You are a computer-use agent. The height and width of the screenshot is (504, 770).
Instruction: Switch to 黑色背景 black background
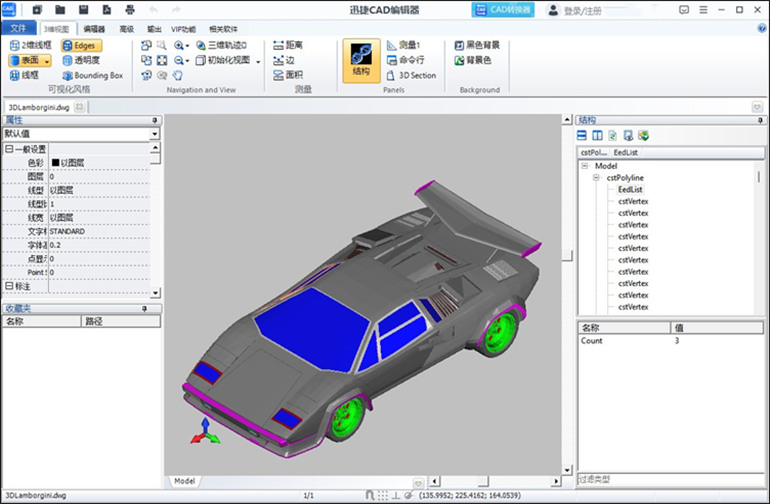tap(476, 45)
